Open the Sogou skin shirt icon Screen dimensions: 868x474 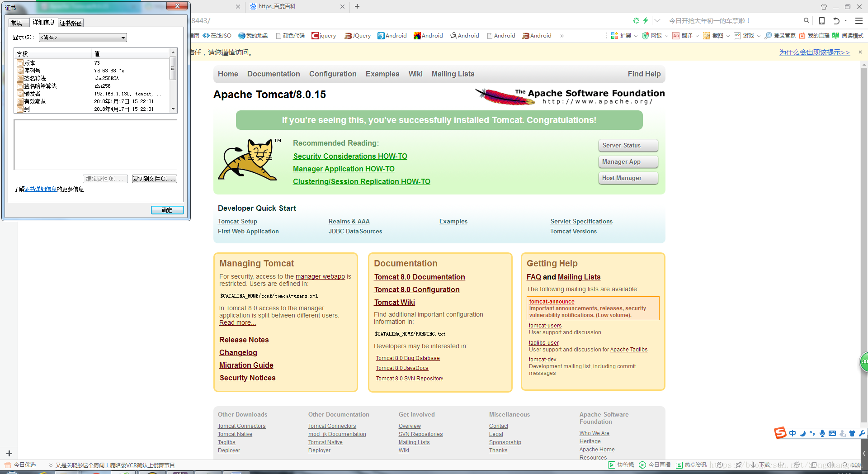pyautogui.click(x=852, y=433)
